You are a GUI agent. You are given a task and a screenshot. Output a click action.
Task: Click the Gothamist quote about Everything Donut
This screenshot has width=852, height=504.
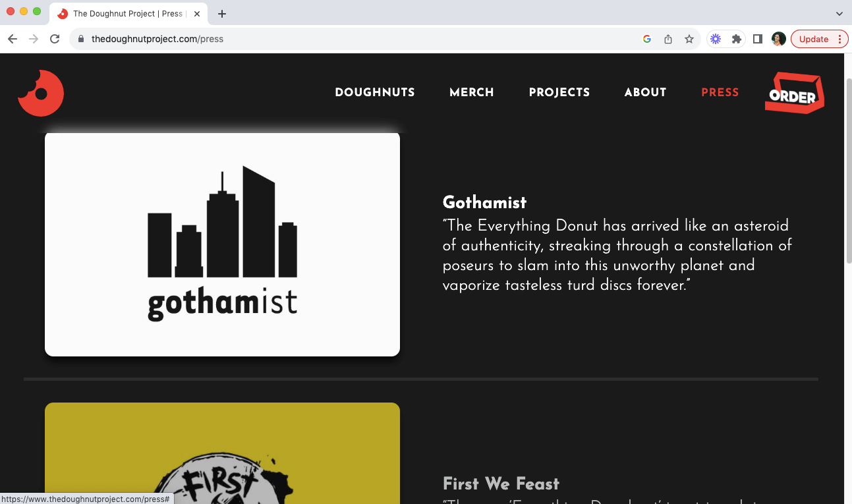617,256
